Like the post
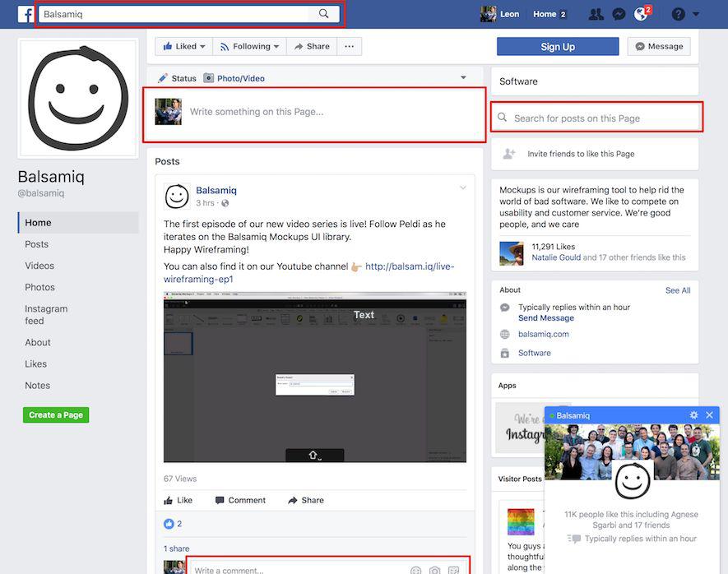 click(x=178, y=500)
